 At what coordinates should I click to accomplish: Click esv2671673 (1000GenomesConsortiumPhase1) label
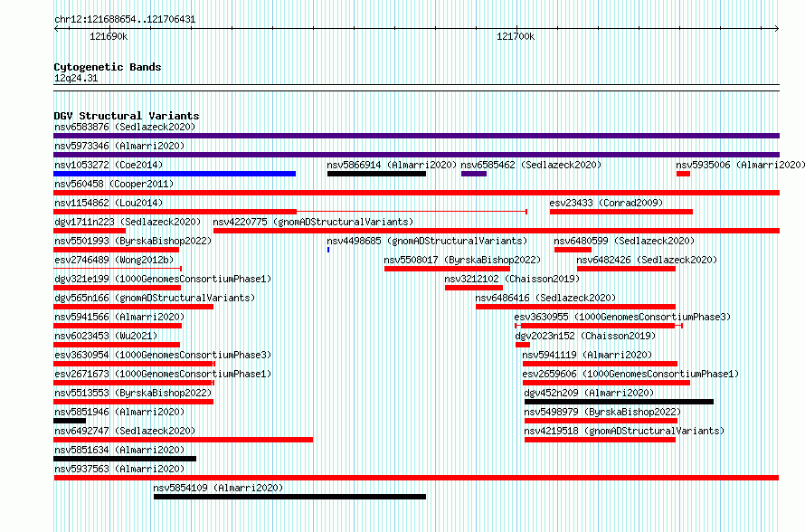click(163, 374)
